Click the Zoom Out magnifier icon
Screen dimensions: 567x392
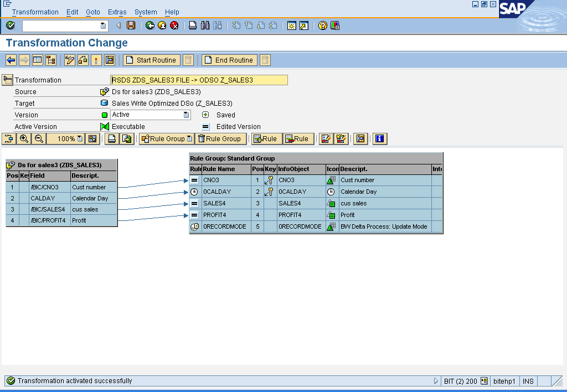(x=39, y=138)
